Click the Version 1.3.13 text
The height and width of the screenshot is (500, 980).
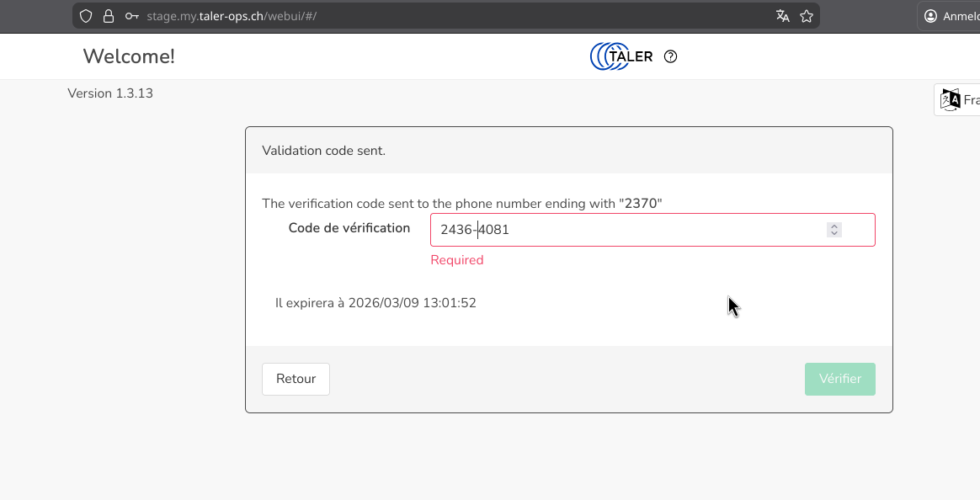click(x=110, y=93)
